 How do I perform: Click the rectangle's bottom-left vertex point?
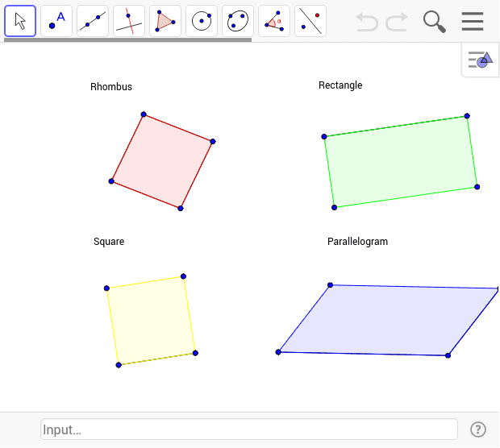334,208
